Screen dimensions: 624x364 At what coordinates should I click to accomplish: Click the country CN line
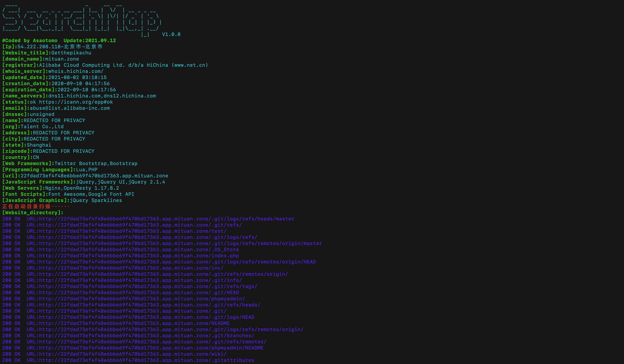click(x=21, y=157)
